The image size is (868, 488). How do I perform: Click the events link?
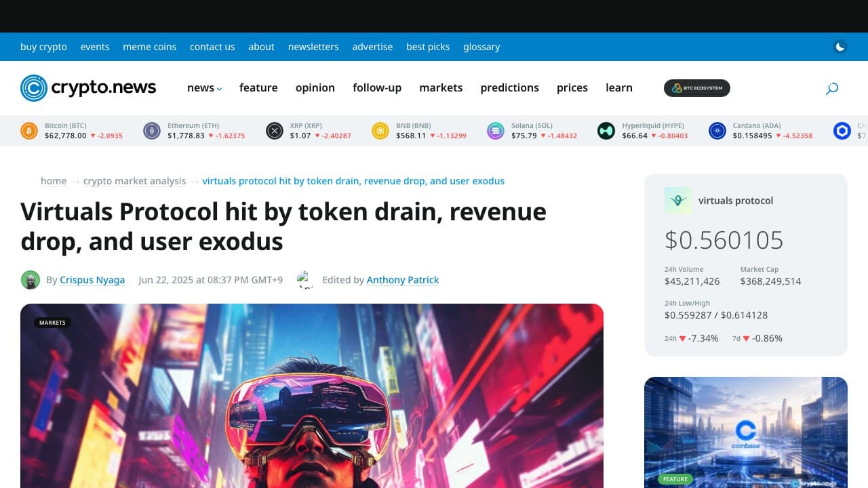tap(95, 47)
